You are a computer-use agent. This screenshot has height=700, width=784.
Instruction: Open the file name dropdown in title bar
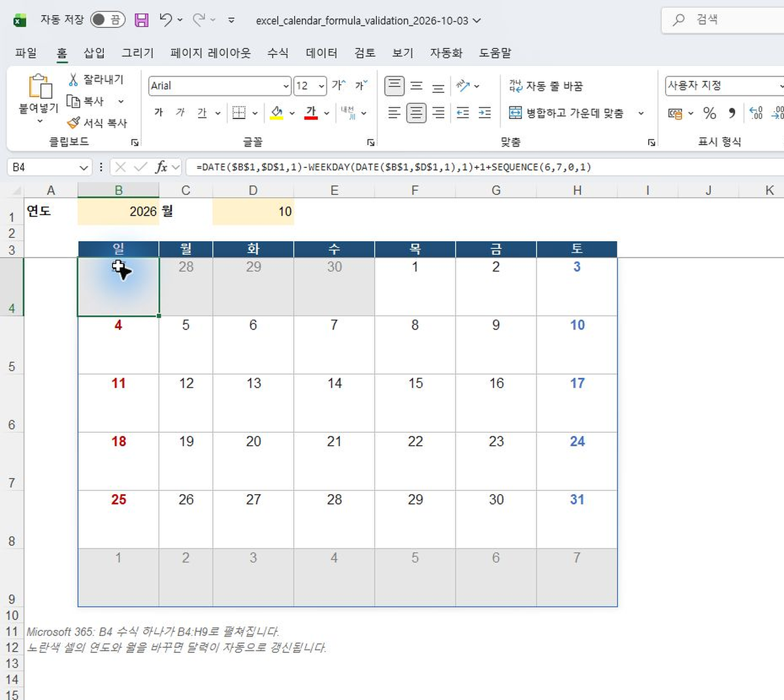(477, 20)
